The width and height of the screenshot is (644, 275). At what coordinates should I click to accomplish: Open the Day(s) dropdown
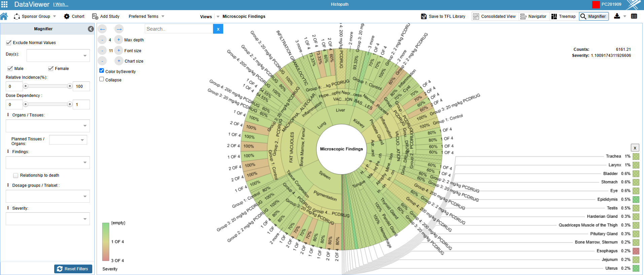coord(58,56)
